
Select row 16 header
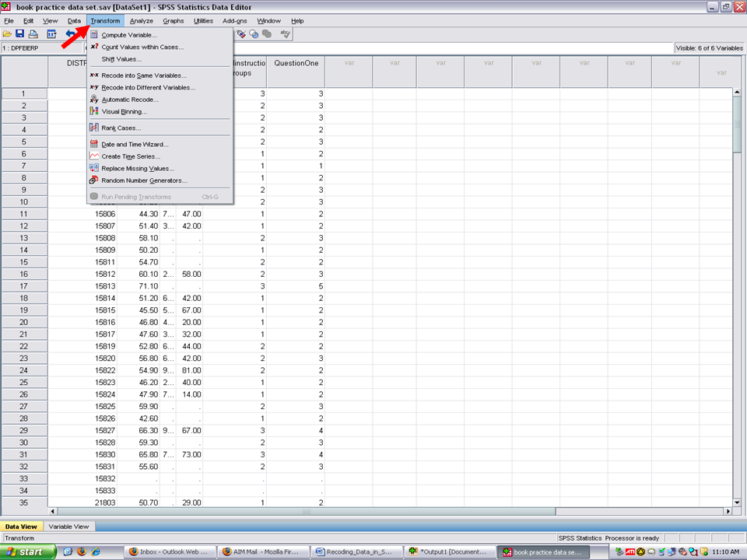(x=24, y=275)
